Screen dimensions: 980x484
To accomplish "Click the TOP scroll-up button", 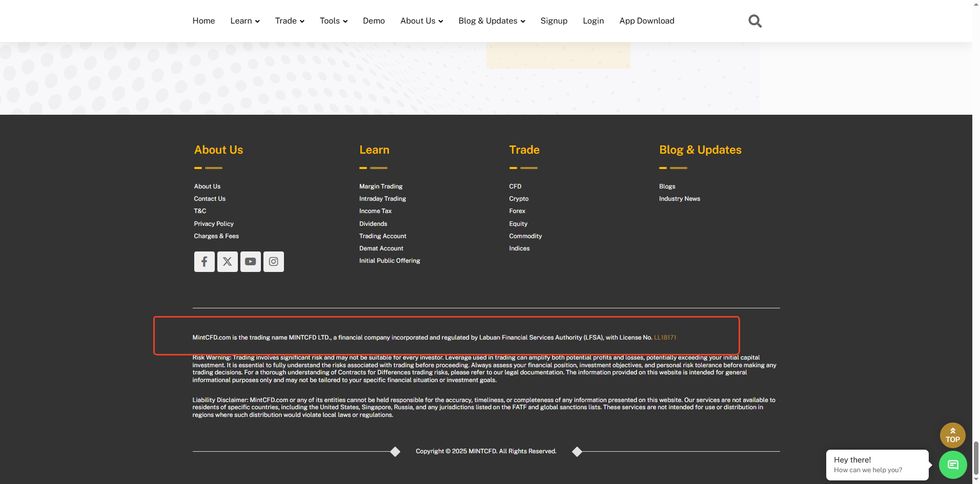I will (952, 435).
